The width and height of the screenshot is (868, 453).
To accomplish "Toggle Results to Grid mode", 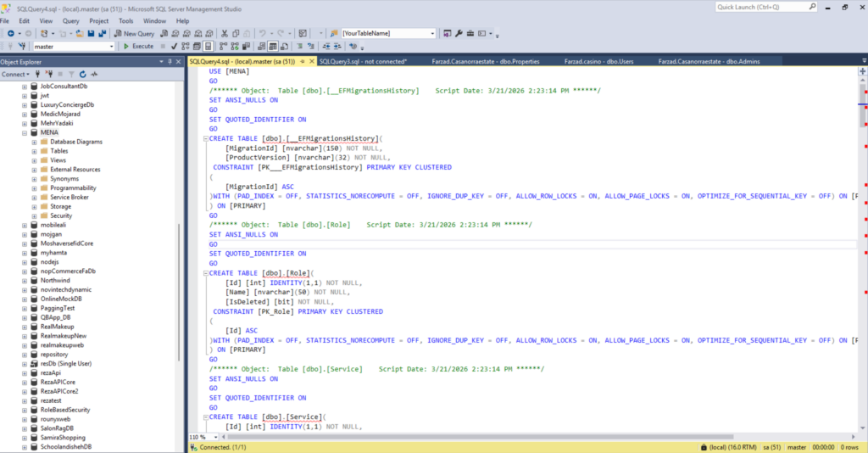I will [x=273, y=47].
